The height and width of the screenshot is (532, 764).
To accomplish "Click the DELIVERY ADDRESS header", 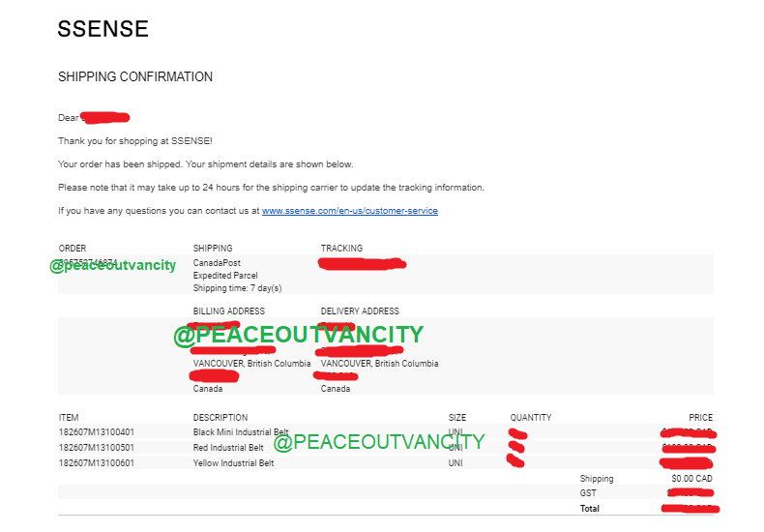I will [x=360, y=311].
